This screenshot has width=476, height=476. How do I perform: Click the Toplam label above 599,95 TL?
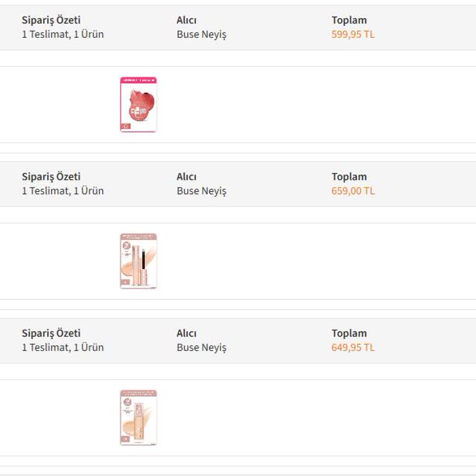pos(349,20)
